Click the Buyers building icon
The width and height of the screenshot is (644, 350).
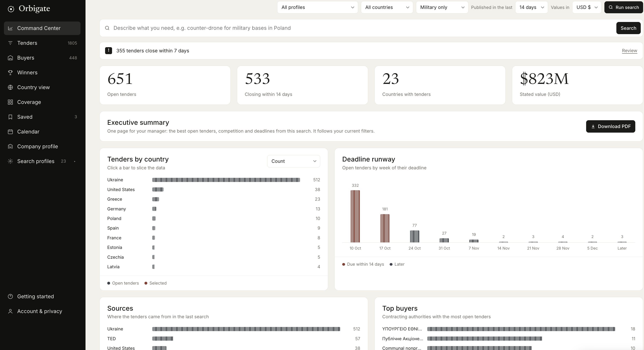[10, 58]
